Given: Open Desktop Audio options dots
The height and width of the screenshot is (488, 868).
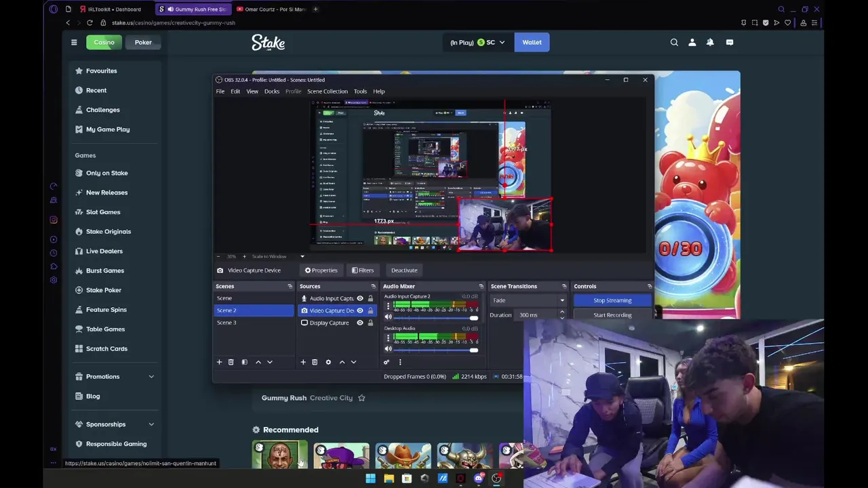Looking at the screenshot, I should click(388, 338).
